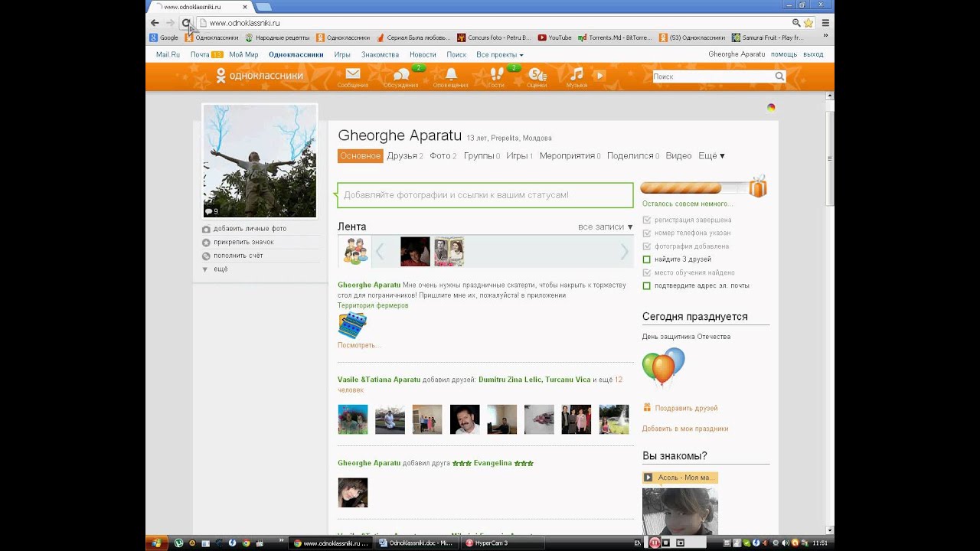The image size is (980, 551).
Task: Open Гости footprints icon
Action: (x=497, y=74)
